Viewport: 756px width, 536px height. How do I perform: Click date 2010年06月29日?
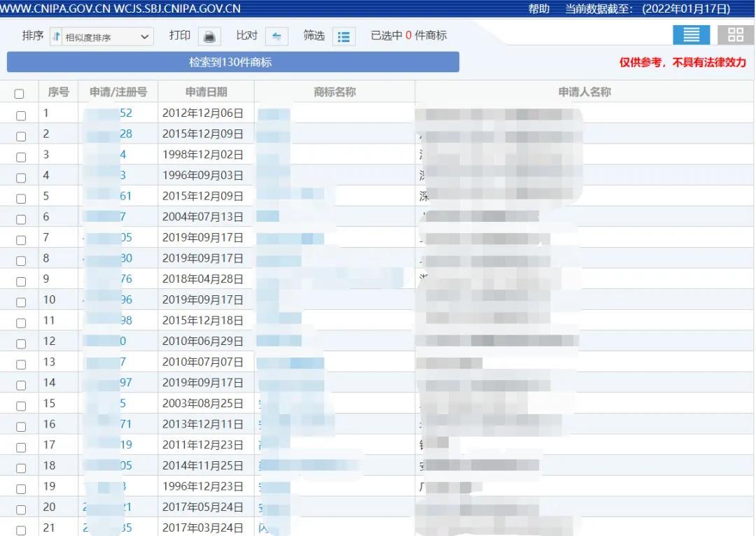click(x=202, y=341)
